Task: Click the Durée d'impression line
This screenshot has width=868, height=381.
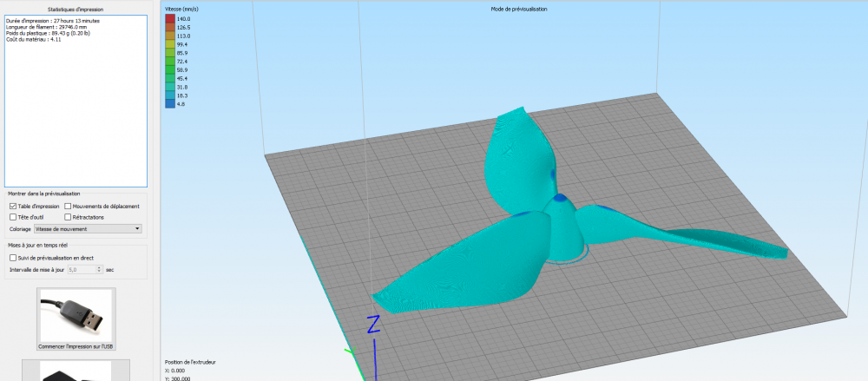Action: [x=53, y=21]
